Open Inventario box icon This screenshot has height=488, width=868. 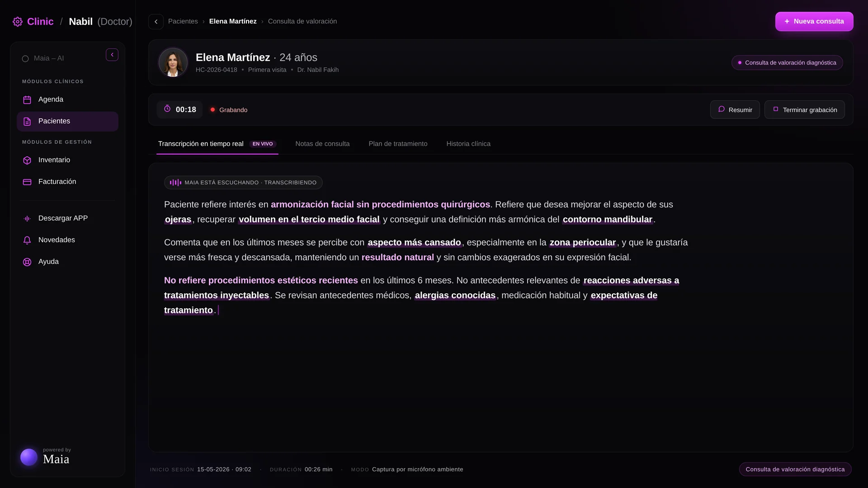[27, 160]
